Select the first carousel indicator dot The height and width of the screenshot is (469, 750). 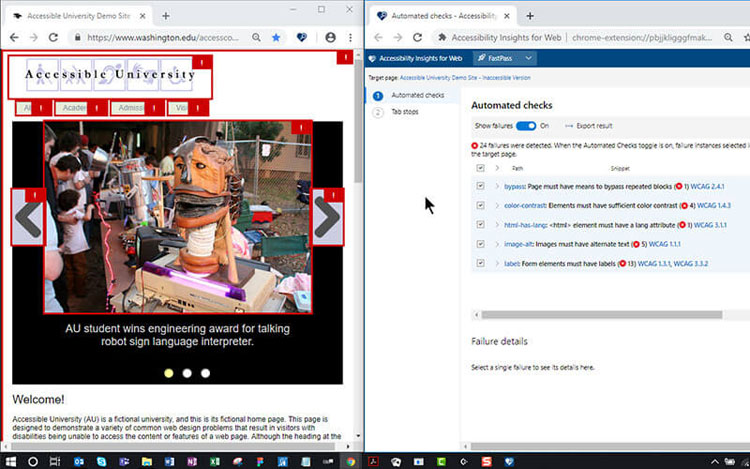(168, 373)
